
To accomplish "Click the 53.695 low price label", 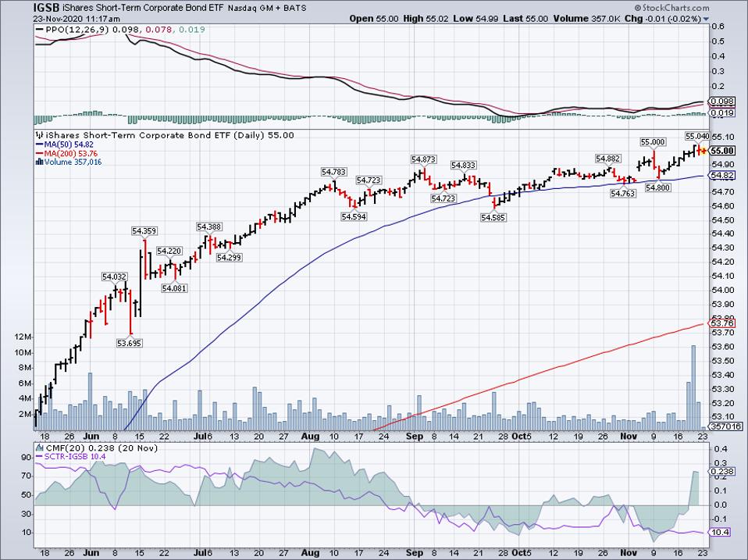I will tap(130, 343).
